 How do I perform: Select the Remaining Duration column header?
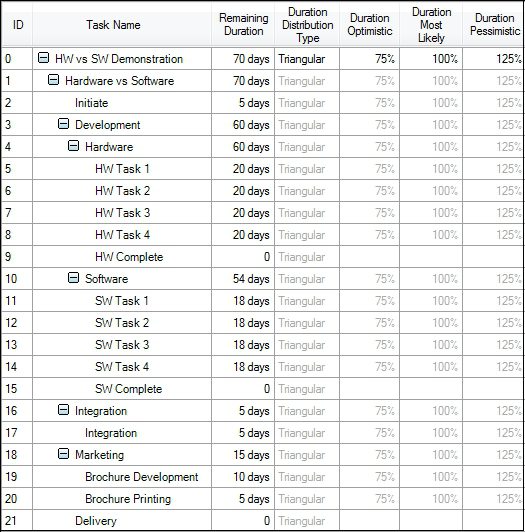tap(243, 25)
